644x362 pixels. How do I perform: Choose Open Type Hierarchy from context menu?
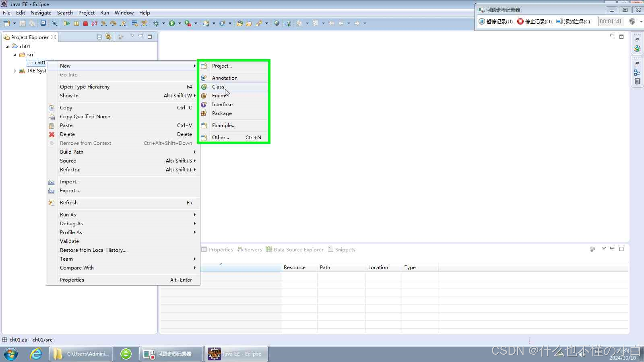point(123,87)
